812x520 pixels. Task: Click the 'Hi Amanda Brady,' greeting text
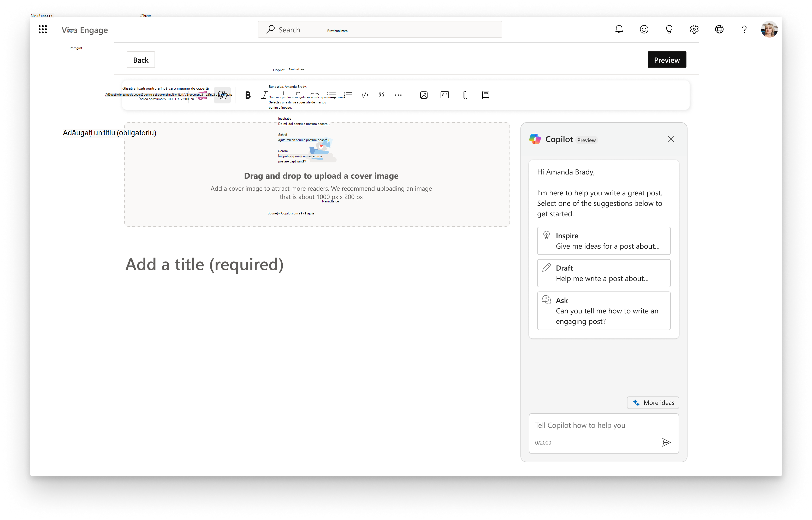pos(566,172)
